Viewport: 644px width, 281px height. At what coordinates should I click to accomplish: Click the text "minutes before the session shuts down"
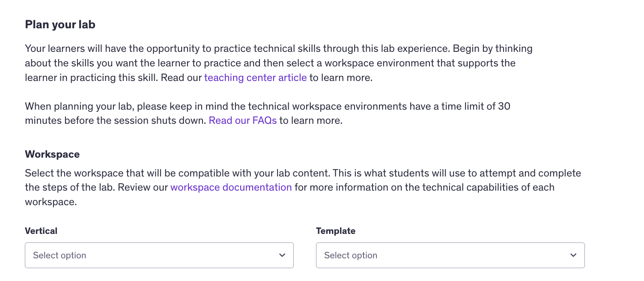tap(115, 121)
